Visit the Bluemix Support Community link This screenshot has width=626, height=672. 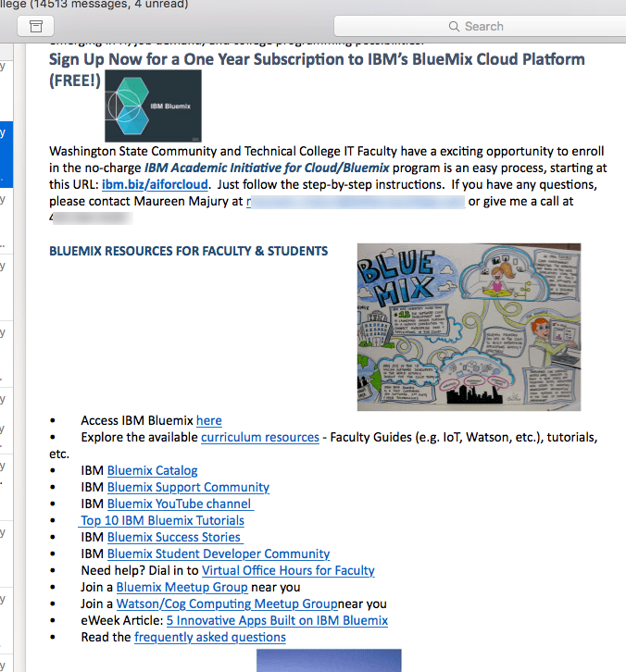188,487
